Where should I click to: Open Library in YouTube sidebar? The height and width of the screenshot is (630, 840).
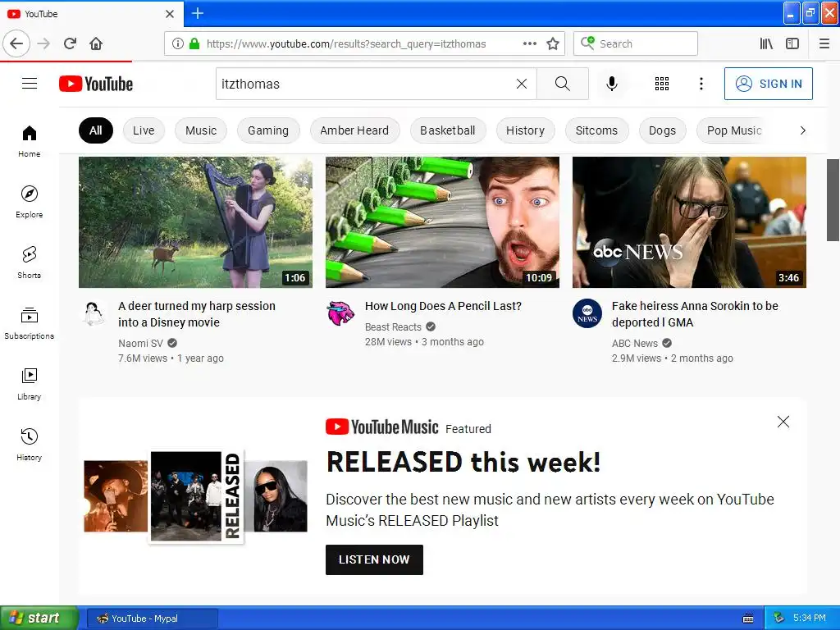click(29, 384)
